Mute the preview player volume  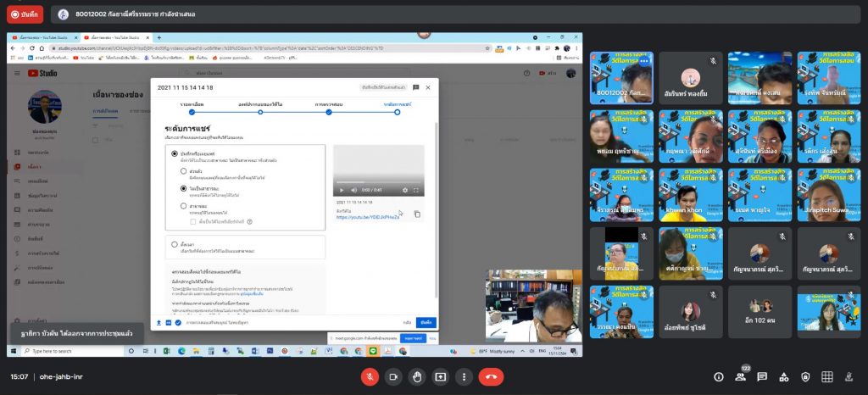[353, 191]
